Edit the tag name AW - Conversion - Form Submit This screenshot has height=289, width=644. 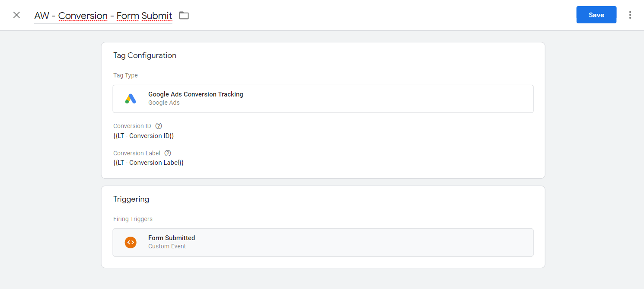click(x=103, y=16)
